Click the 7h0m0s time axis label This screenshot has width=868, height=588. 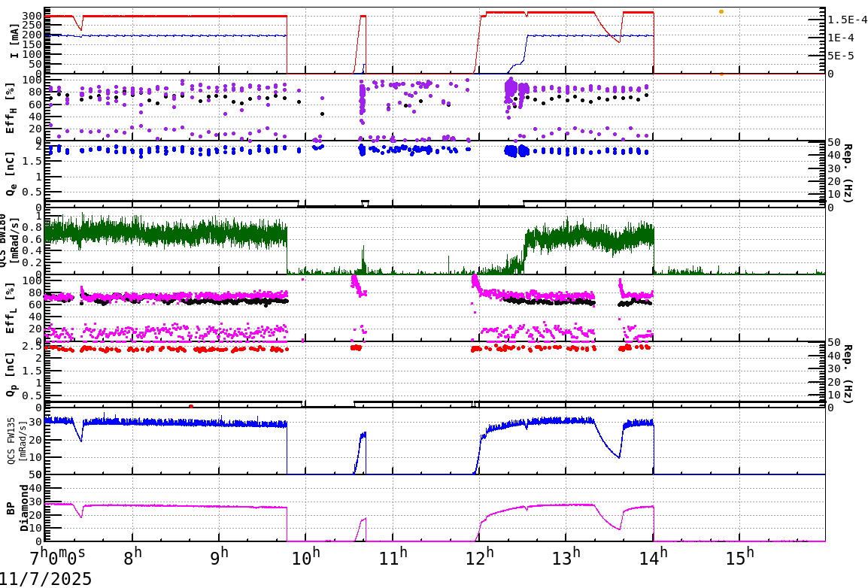click(58, 556)
